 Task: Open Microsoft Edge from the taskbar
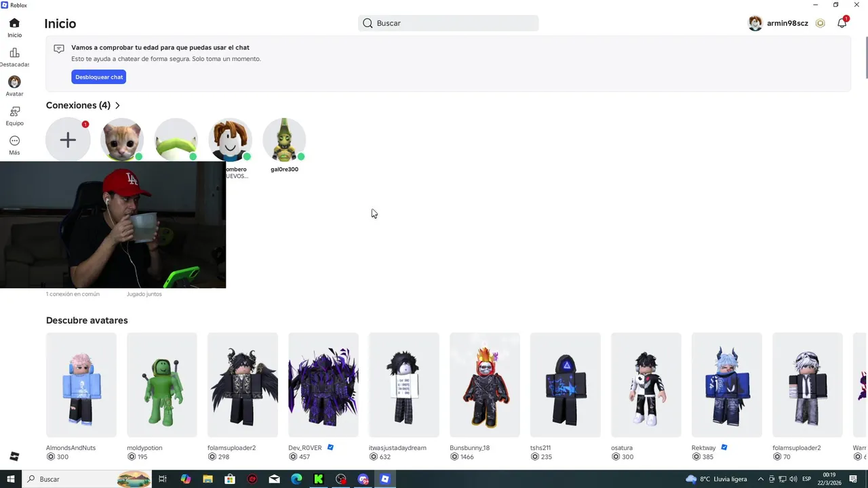click(296, 479)
